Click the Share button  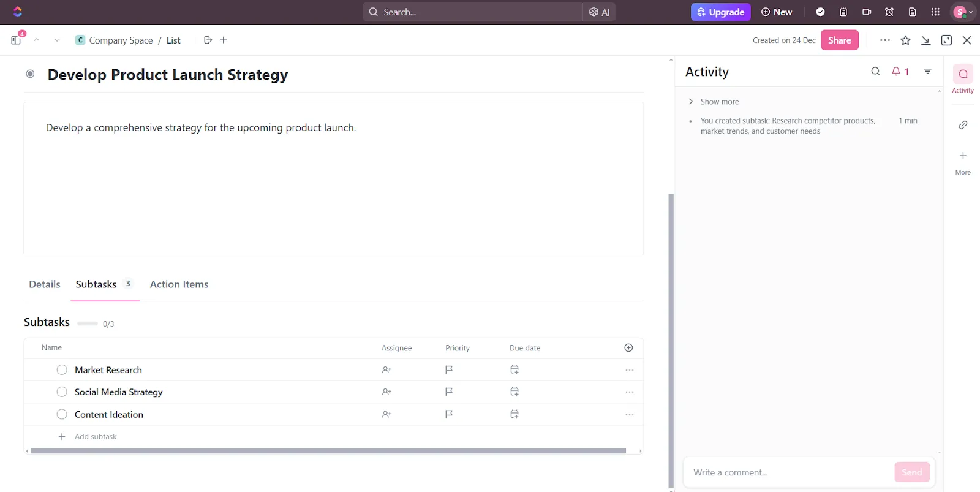pos(839,40)
